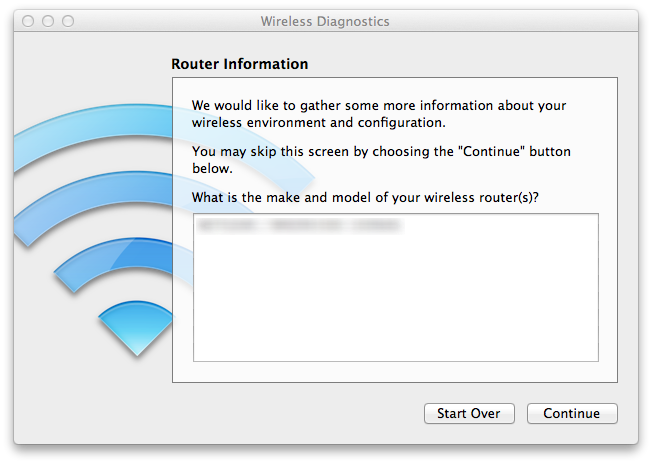Zoom the window with the third title bar button
The image size is (652, 464).
69,20
